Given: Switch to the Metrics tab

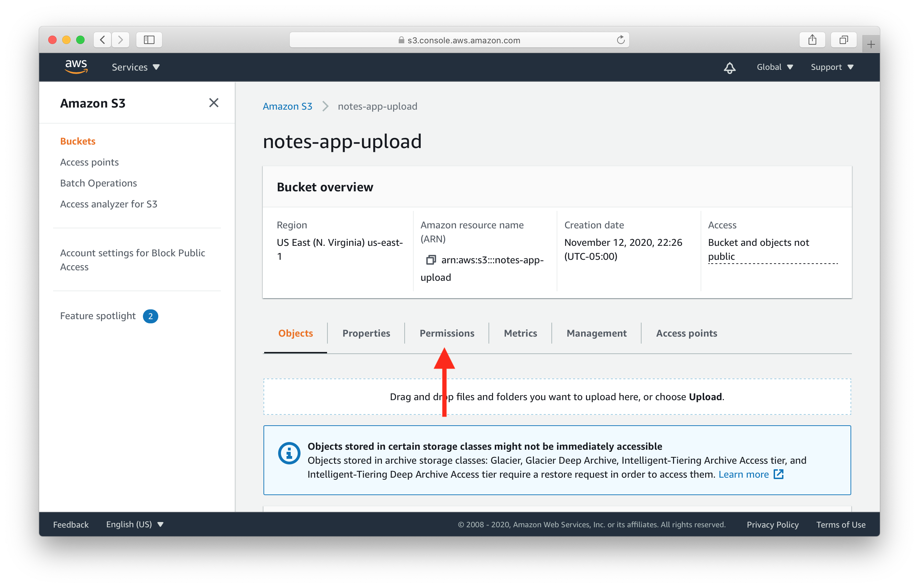Looking at the screenshot, I should 520,333.
